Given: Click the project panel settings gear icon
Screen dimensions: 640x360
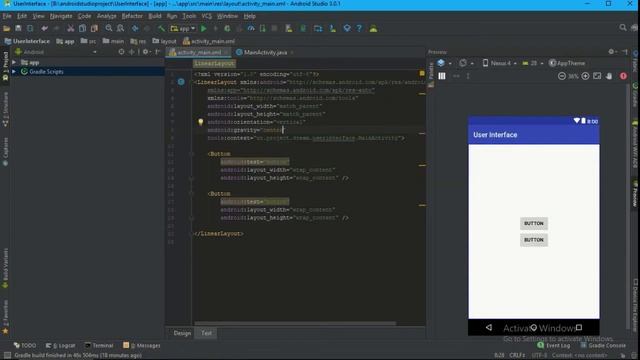Looking at the screenshot, I should coord(145,52).
